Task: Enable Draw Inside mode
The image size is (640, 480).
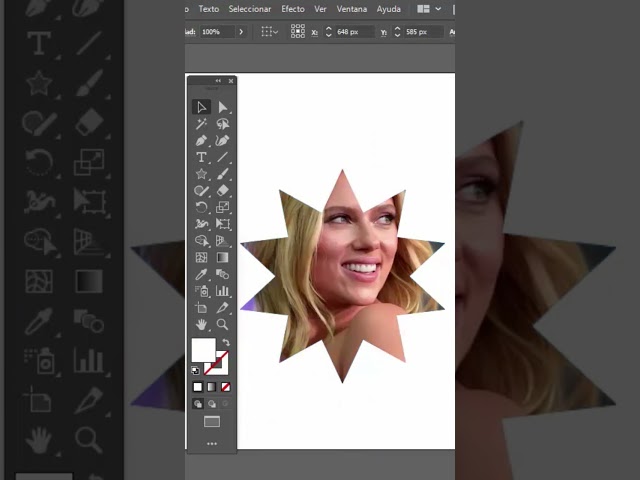Action: click(225, 404)
